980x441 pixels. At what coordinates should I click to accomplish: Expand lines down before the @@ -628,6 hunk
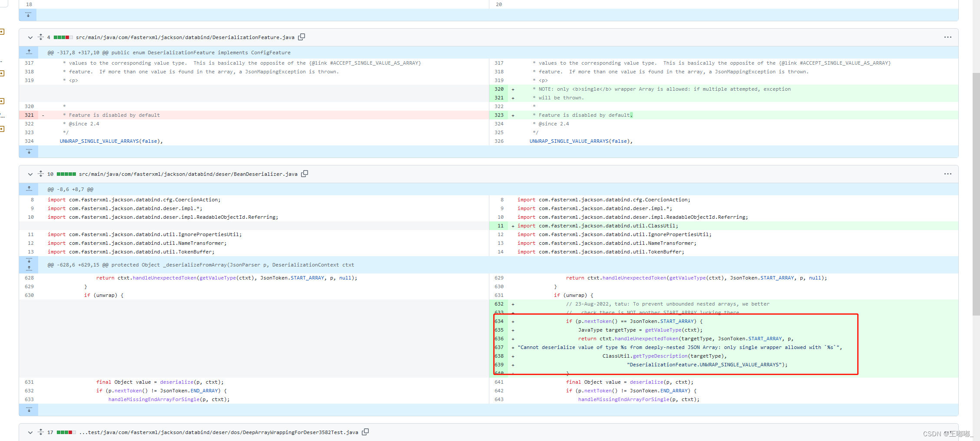pos(29,260)
